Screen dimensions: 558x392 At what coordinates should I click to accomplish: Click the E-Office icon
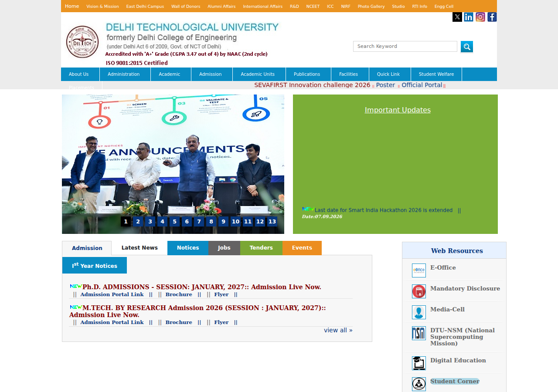pos(419,270)
